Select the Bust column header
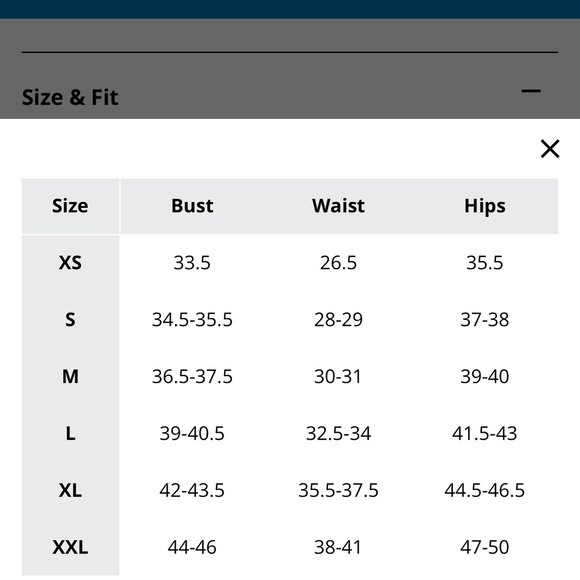 coord(192,206)
